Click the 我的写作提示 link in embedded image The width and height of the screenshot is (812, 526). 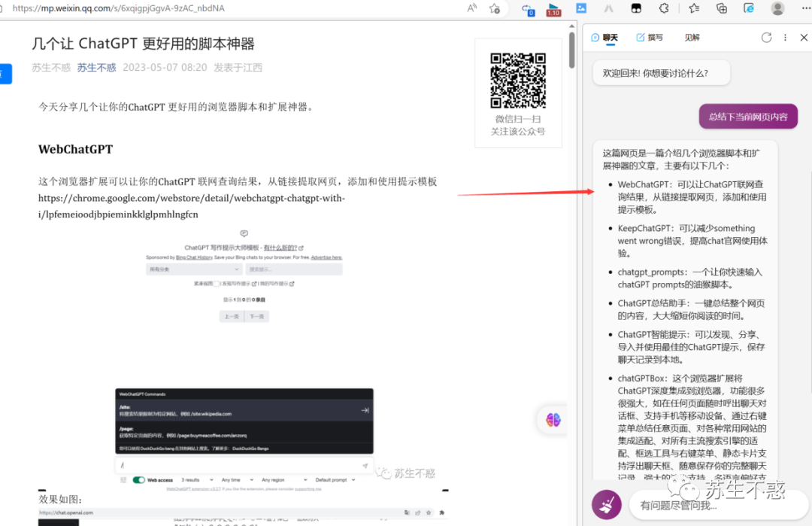click(x=277, y=284)
